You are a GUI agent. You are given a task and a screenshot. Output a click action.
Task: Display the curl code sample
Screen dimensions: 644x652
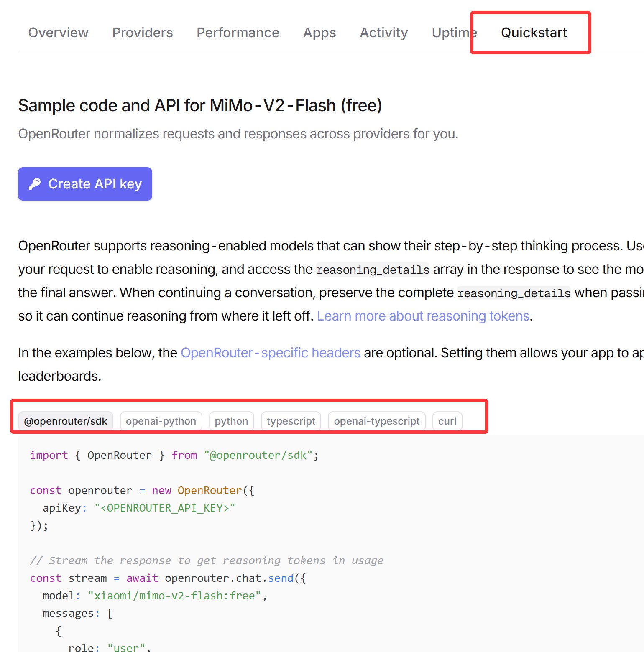pos(447,421)
